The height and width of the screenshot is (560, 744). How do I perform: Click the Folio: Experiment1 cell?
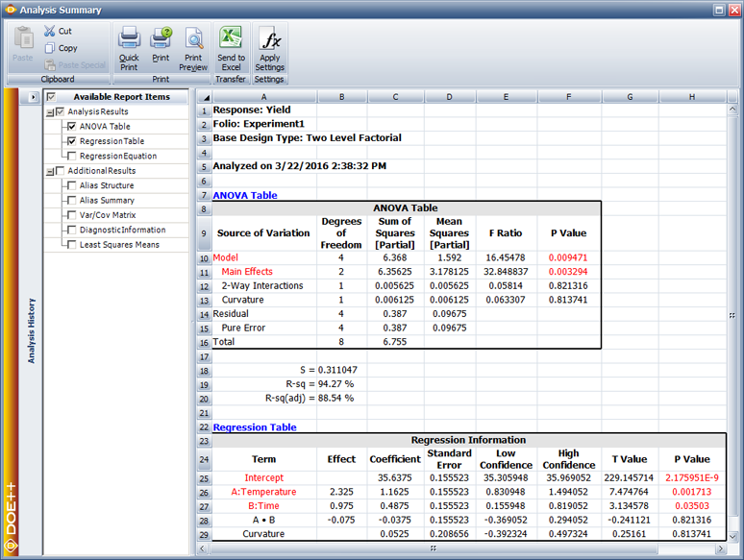[x=259, y=124]
